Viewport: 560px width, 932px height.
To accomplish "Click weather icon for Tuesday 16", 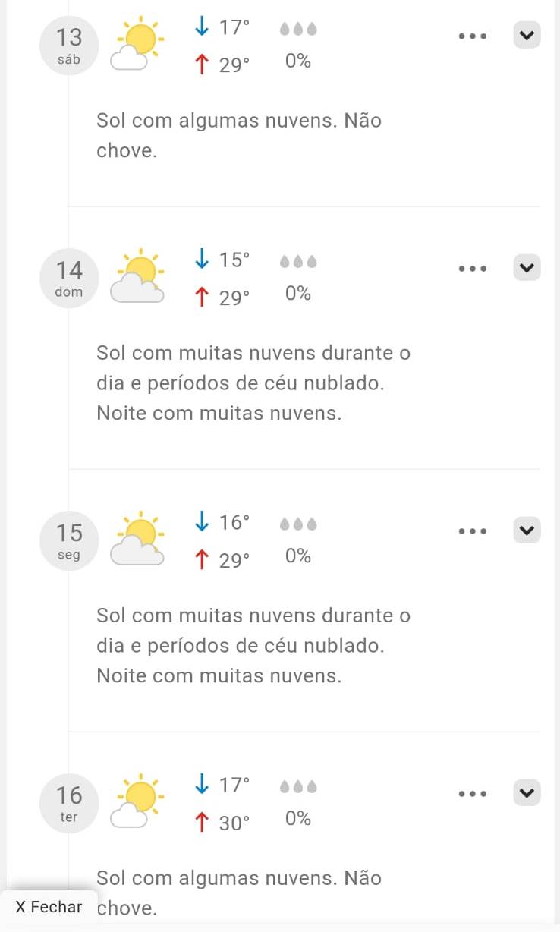I will pyautogui.click(x=138, y=802).
